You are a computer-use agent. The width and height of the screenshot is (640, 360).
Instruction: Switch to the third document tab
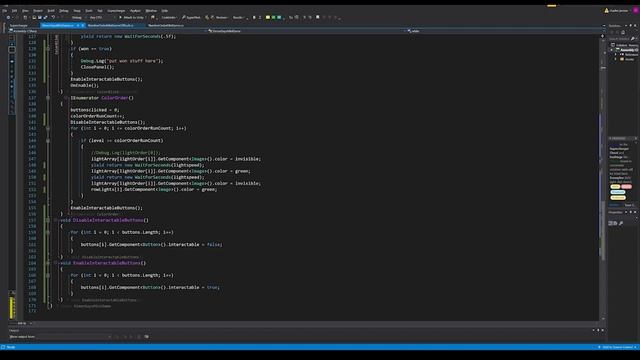pyautogui.click(x=166, y=25)
